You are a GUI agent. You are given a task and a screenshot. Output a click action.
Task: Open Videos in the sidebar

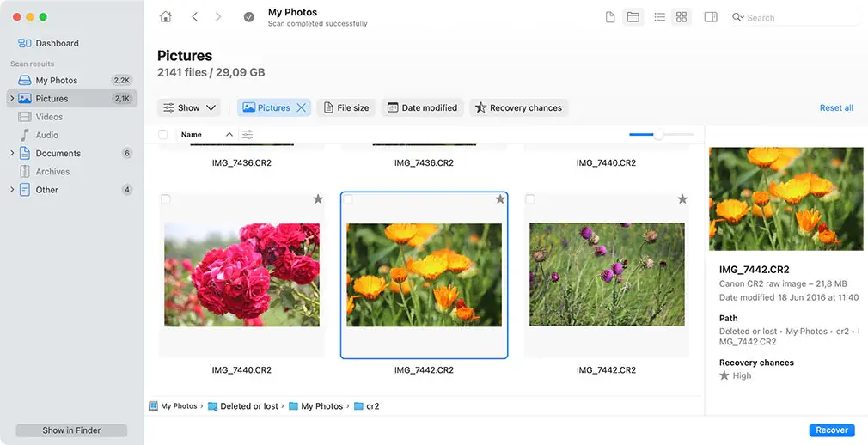pos(49,117)
